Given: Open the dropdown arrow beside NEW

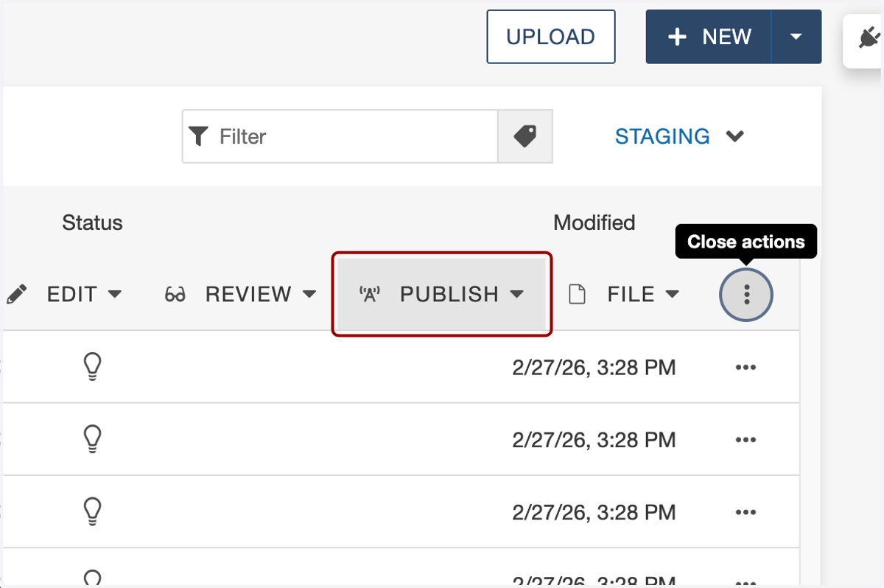Looking at the screenshot, I should (x=796, y=37).
